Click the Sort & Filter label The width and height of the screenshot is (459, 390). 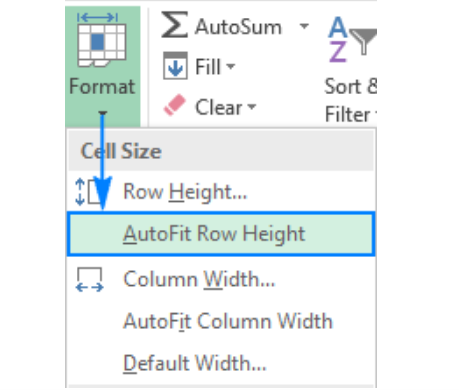(351, 100)
